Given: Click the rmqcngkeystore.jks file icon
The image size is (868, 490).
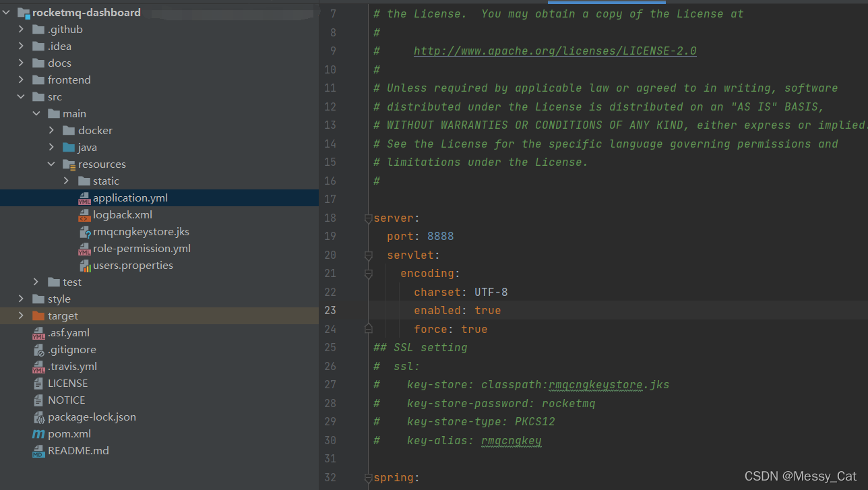Looking at the screenshot, I should (84, 232).
